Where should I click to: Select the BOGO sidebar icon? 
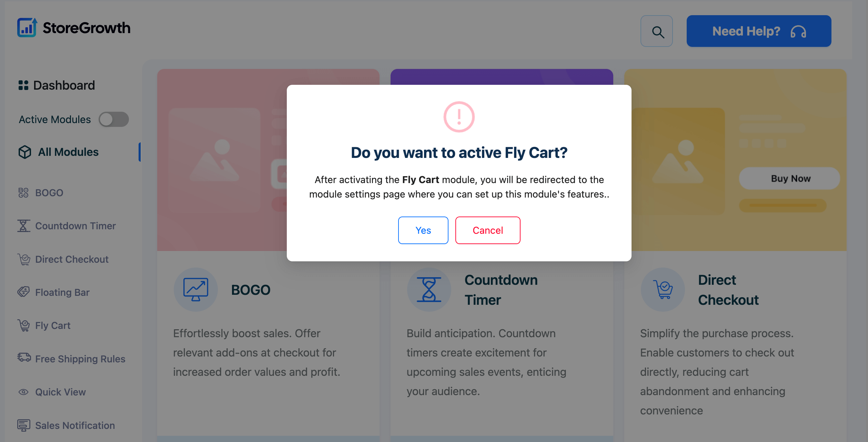(23, 192)
